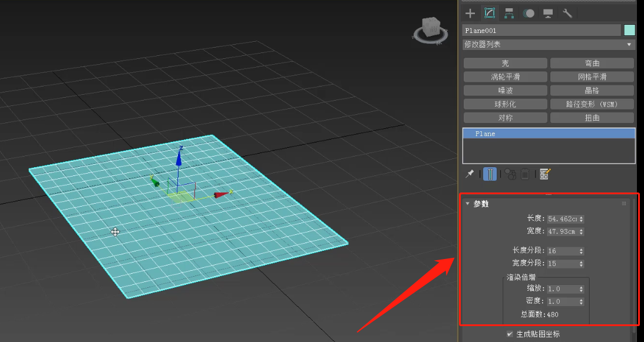Click the 密度 value field

click(x=563, y=301)
